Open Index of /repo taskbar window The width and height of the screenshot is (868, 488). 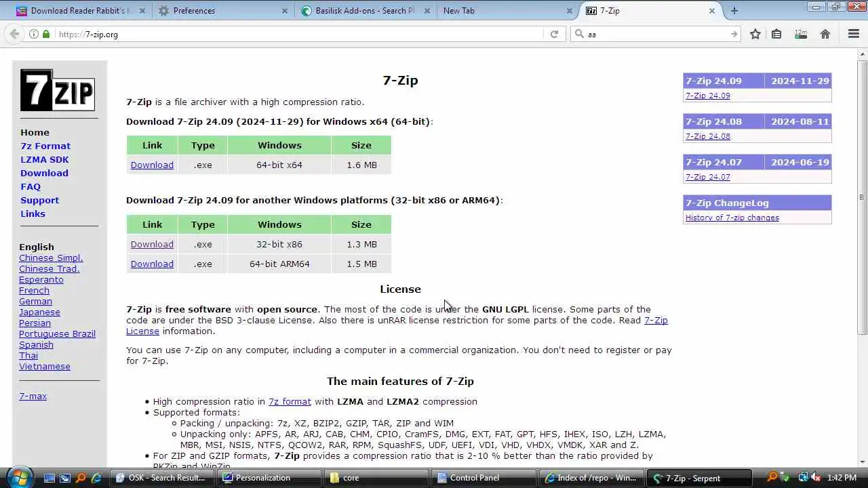click(x=590, y=478)
